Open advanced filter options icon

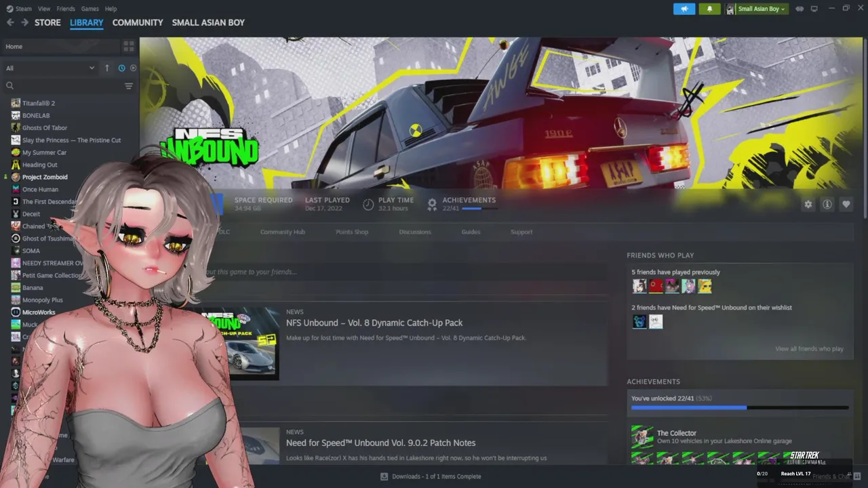[128, 85]
